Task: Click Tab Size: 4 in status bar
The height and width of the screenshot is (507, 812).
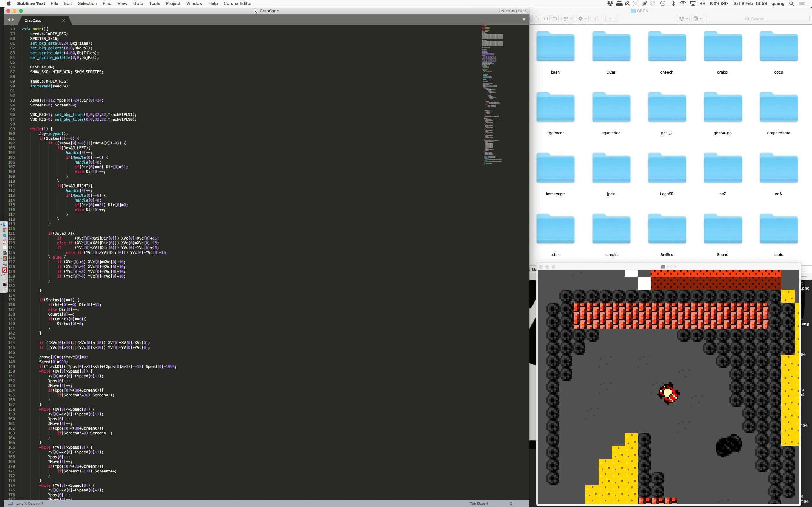Action: pos(479,503)
